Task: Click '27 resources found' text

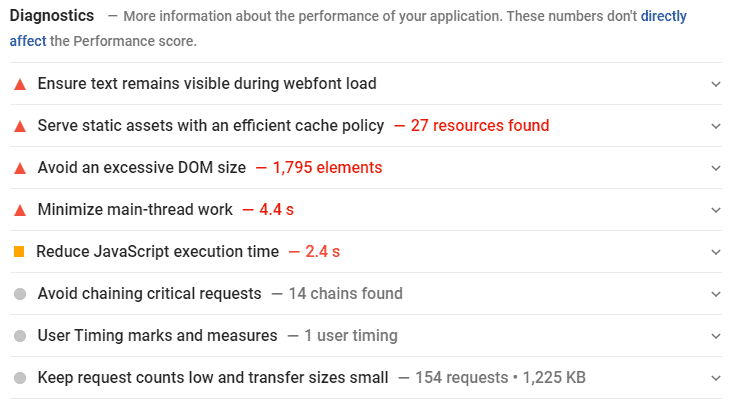Action: pyautogui.click(x=480, y=125)
